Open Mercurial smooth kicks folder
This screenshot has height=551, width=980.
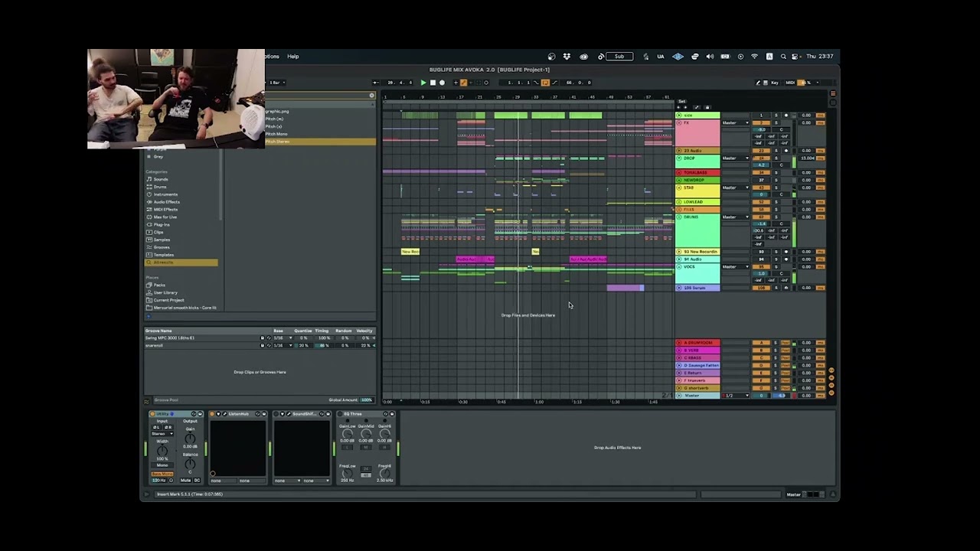pos(185,308)
